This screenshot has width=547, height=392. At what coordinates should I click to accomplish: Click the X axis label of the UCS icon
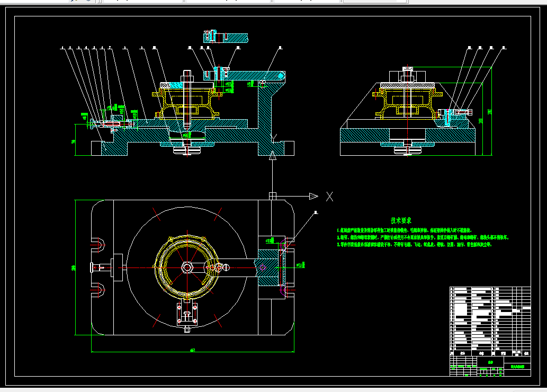click(329, 197)
